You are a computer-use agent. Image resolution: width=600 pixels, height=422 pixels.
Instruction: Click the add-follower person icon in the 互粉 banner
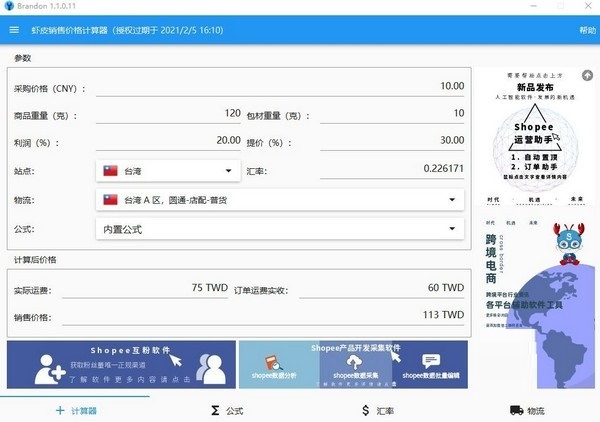point(49,370)
